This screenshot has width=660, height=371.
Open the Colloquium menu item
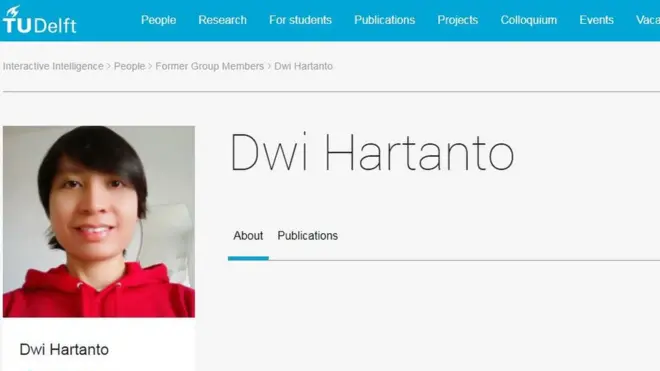click(x=528, y=20)
